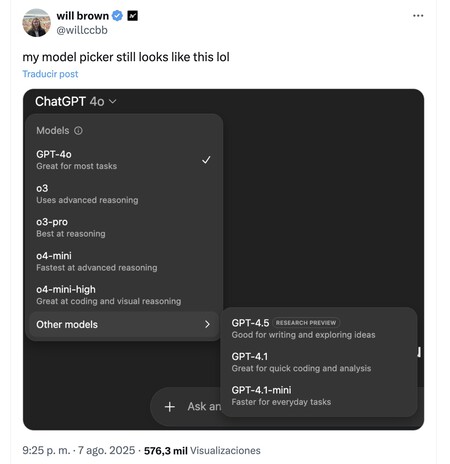450x464 pixels.
Task: Expand the Other models submenu chevron
Action: click(207, 324)
